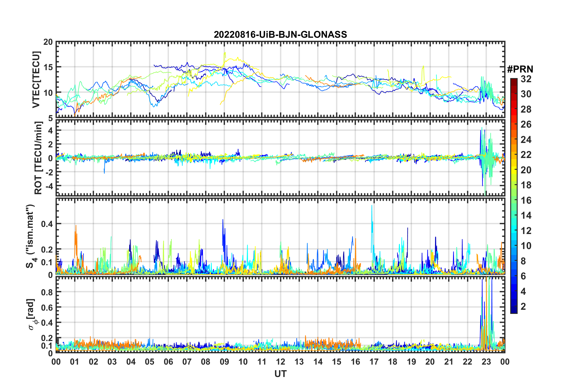Click ROT y-axis tick label -4

[x=49, y=186]
